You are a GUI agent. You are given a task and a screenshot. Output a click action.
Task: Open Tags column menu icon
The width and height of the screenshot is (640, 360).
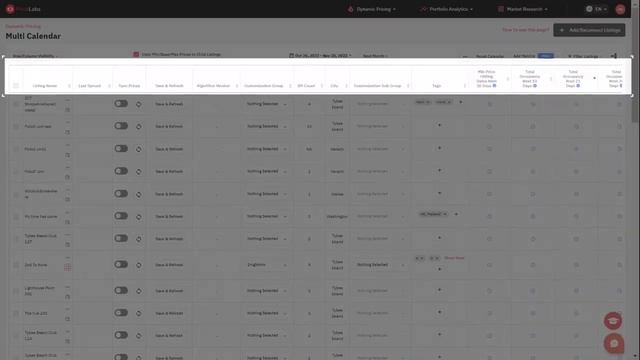464,86
